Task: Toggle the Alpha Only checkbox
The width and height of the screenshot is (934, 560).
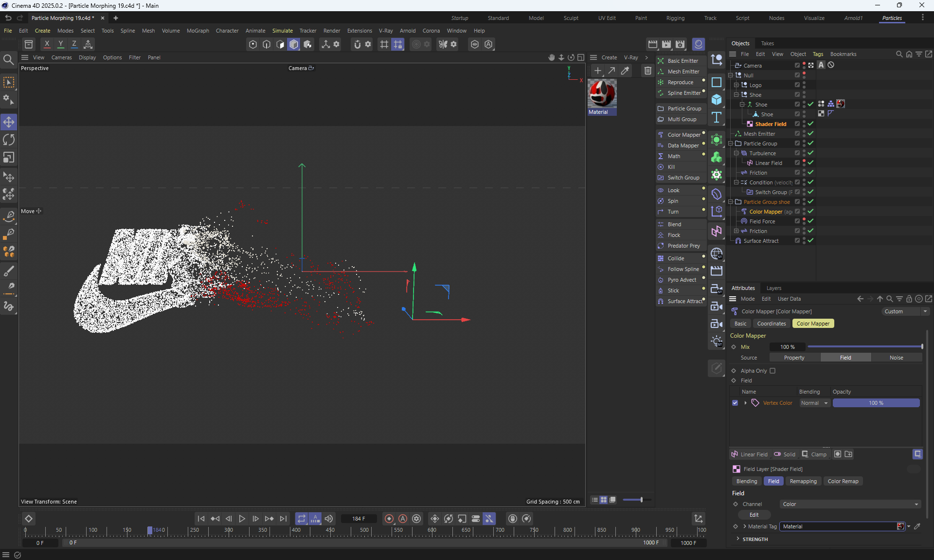Action: [772, 371]
